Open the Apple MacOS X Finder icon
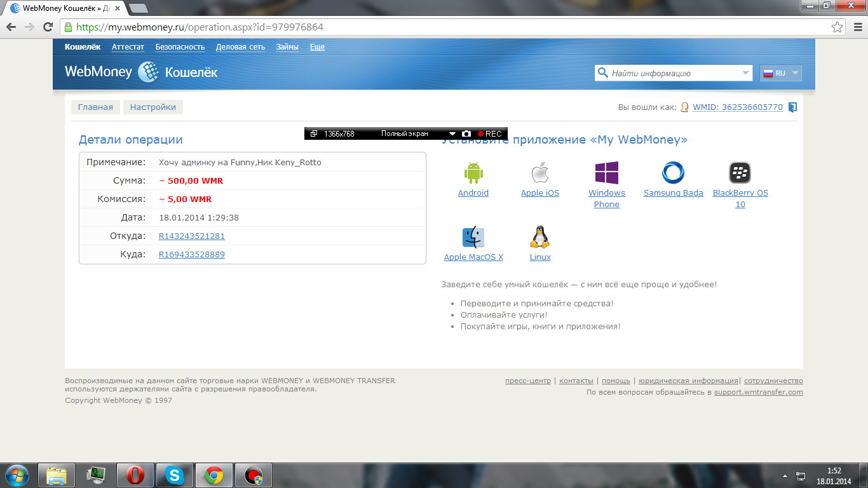The height and width of the screenshot is (488, 868). click(473, 237)
